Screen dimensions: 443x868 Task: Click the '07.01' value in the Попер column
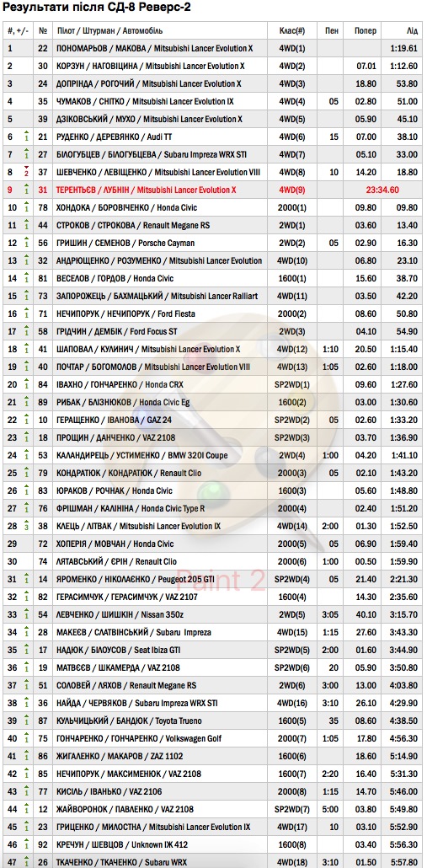tap(366, 66)
